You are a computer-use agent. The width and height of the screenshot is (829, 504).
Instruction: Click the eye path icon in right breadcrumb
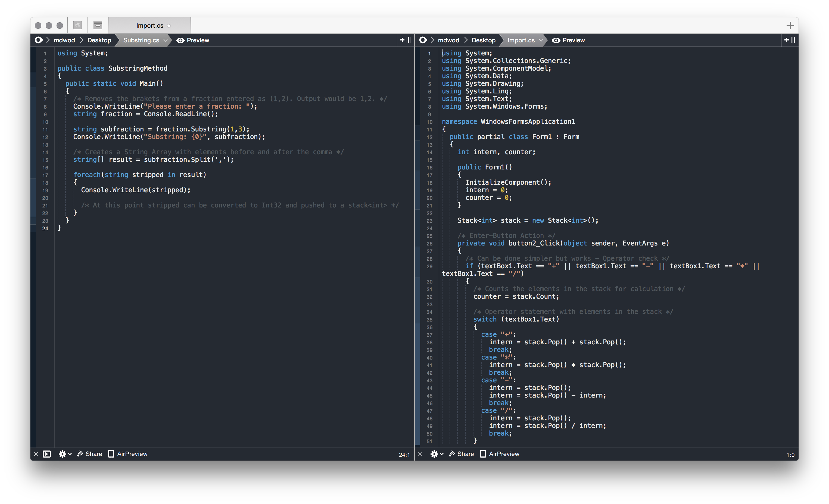[423, 40]
